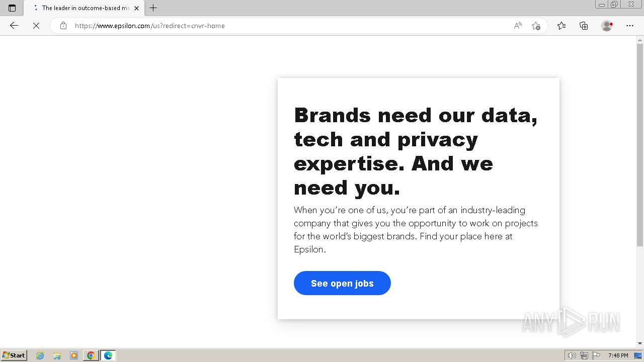644x362 pixels.
Task: Launch Internet Explorer from taskbar
Action: click(x=40, y=355)
